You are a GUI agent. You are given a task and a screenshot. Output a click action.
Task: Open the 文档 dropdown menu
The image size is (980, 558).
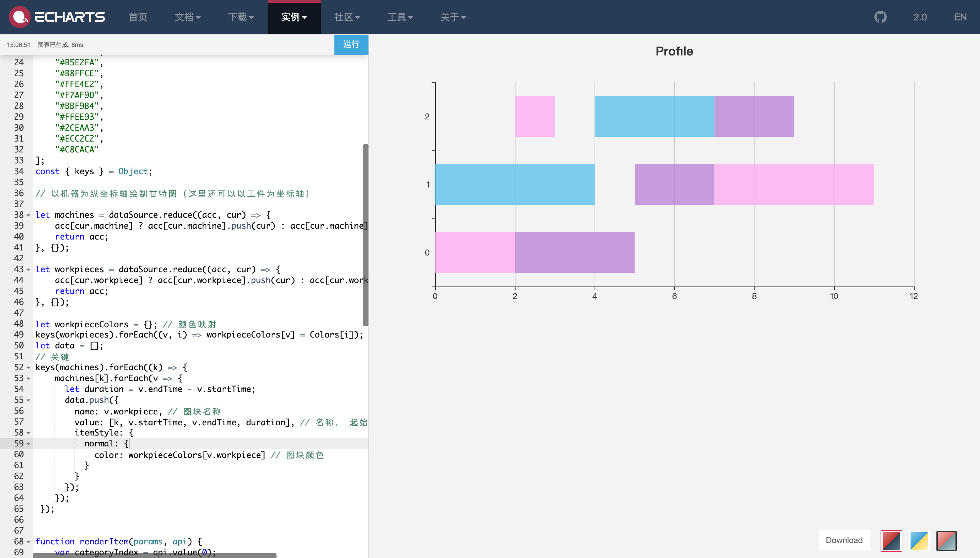point(188,17)
